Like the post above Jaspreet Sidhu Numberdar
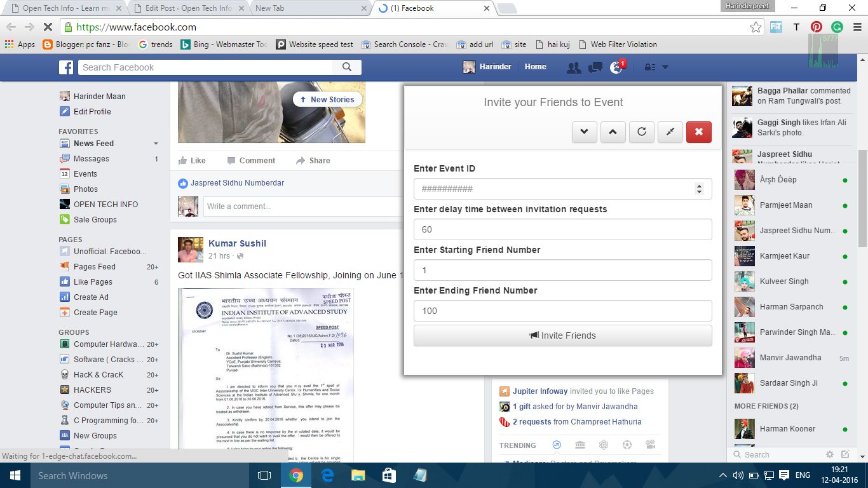The height and width of the screenshot is (488, 868). pyautogui.click(x=192, y=161)
